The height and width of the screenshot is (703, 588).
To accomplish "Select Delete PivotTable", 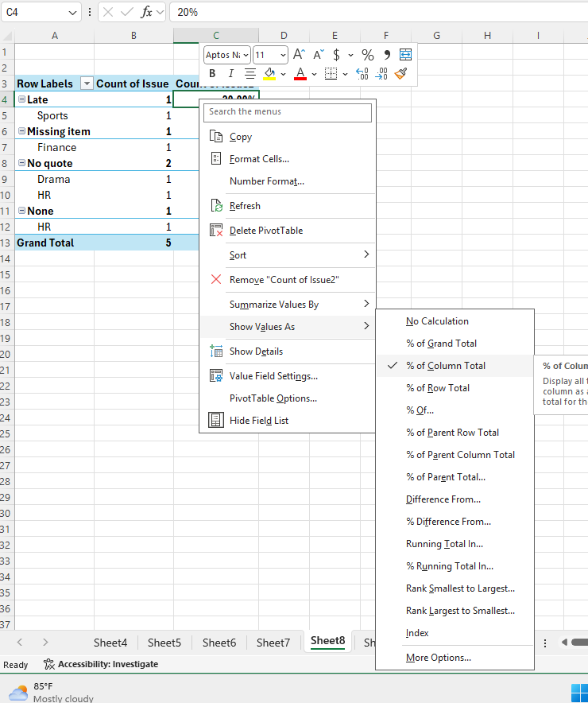I will (x=288, y=231).
